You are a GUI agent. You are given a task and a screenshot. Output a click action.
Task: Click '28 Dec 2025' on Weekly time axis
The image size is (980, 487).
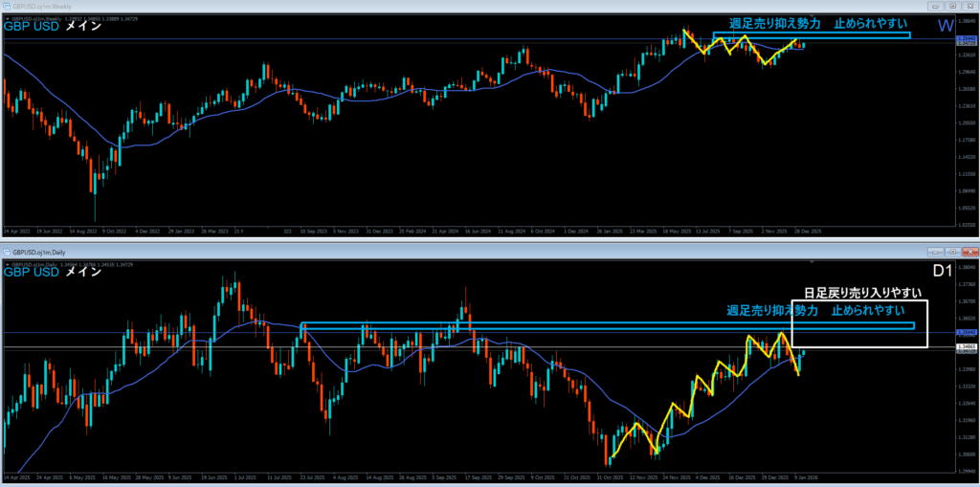[x=807, y=231]
